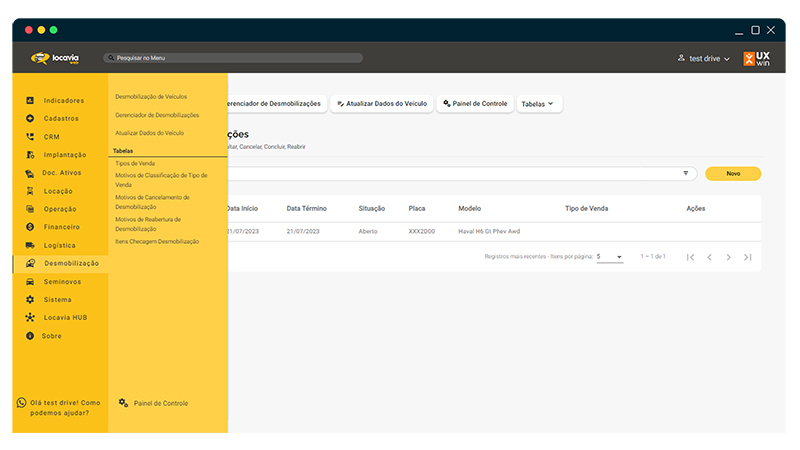Open Desmobilização de Veículos submenu item
Screen dimensions: 800x450
point(151,96)
